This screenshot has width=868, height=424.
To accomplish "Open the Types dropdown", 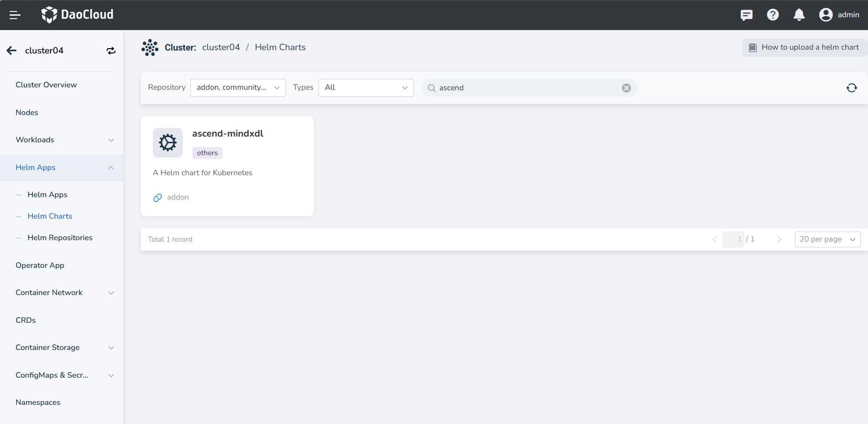I will point(366,88).
